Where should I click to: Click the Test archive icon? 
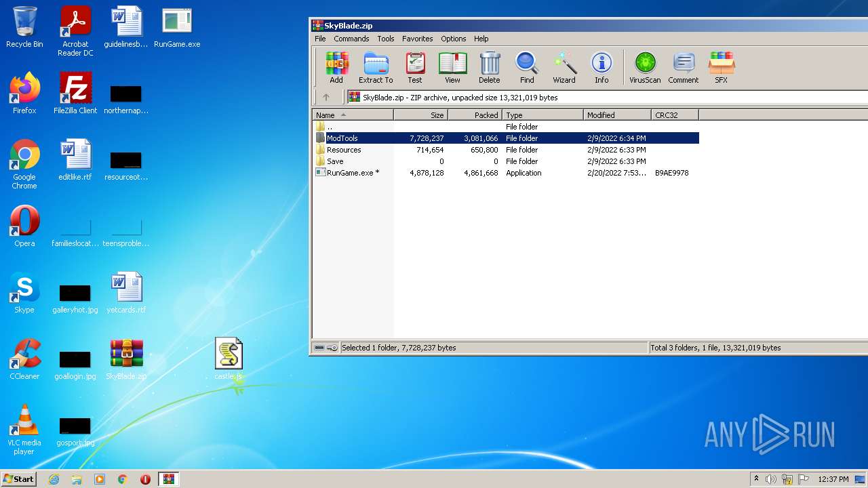pos(415,68)
